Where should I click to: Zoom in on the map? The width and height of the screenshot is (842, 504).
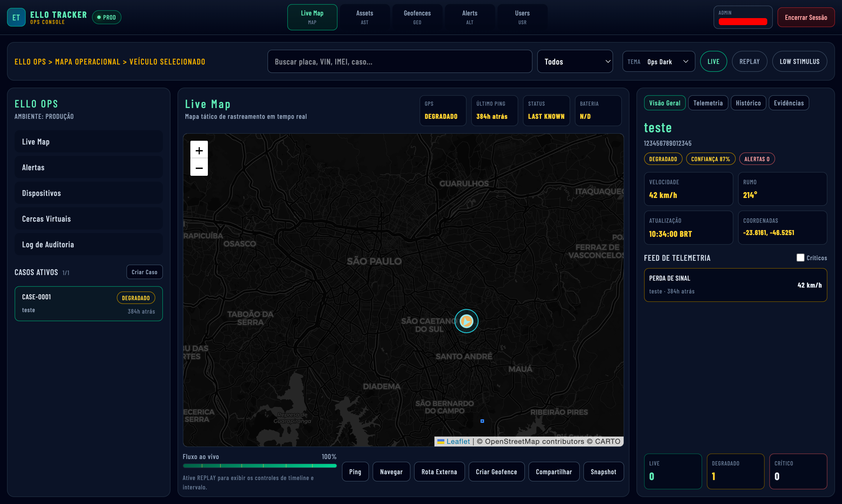pyautogui.click(x=199, y=150)
